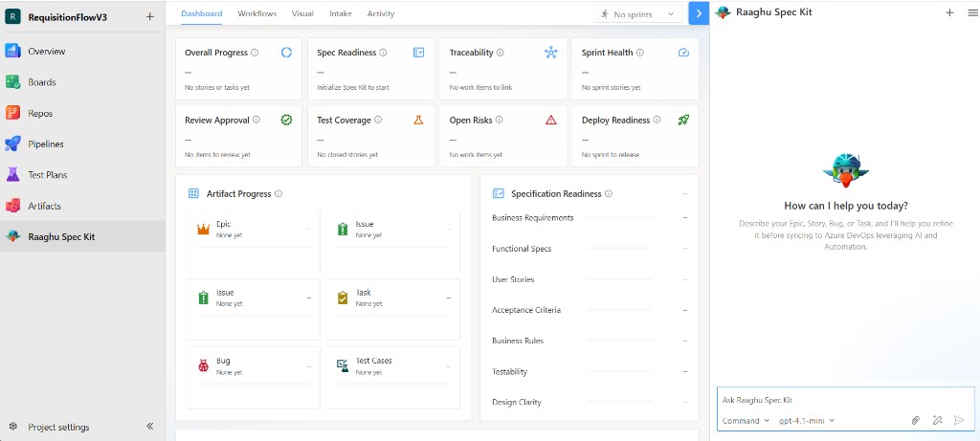Collapse the sidebar with double chevron
The image size is (980, 441).
point(150,427)
